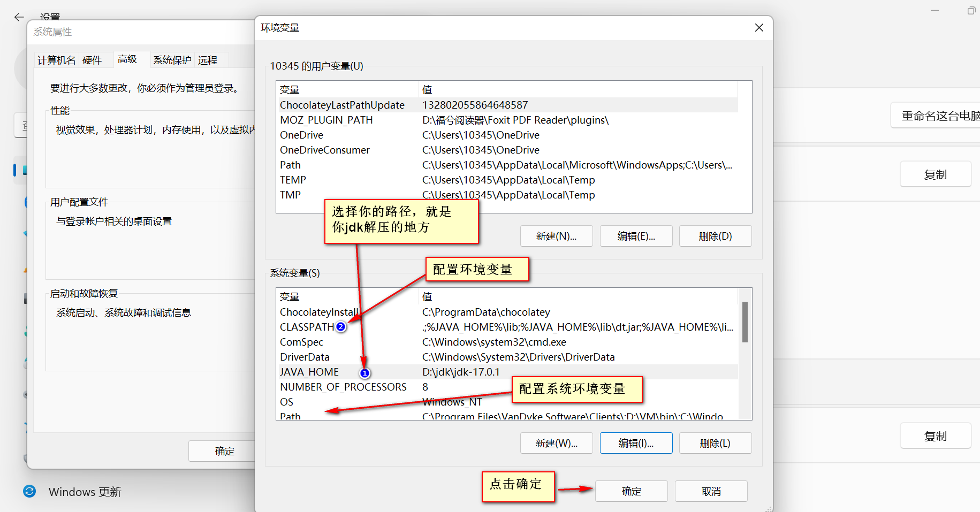Open the 系统保护 tab
Viewport: 980px width, 512px height.
[172, 59]
